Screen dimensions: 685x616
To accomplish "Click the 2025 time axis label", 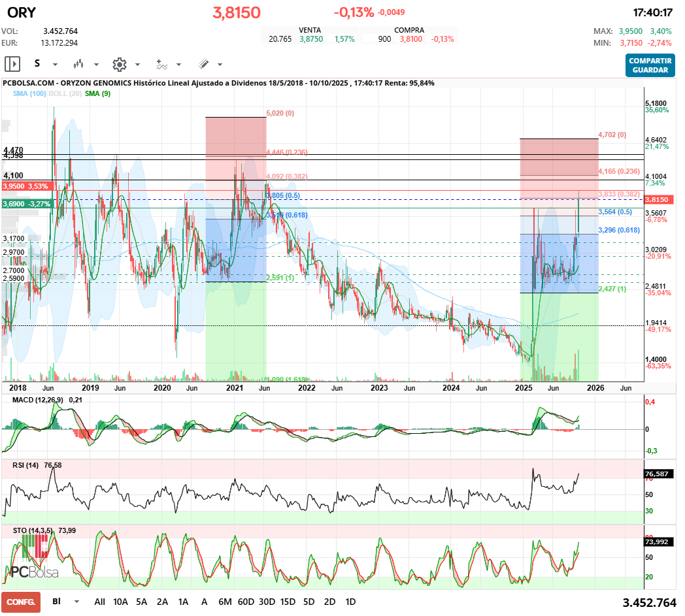I will [524, 387].
